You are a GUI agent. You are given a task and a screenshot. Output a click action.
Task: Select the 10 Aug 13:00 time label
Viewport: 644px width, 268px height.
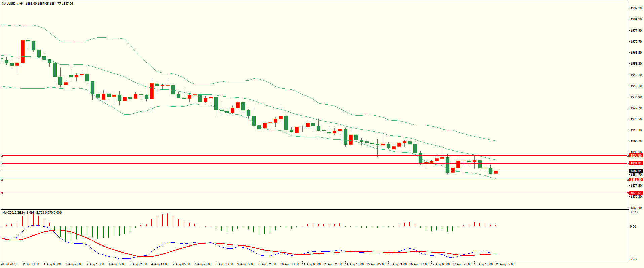pos(290,264)
